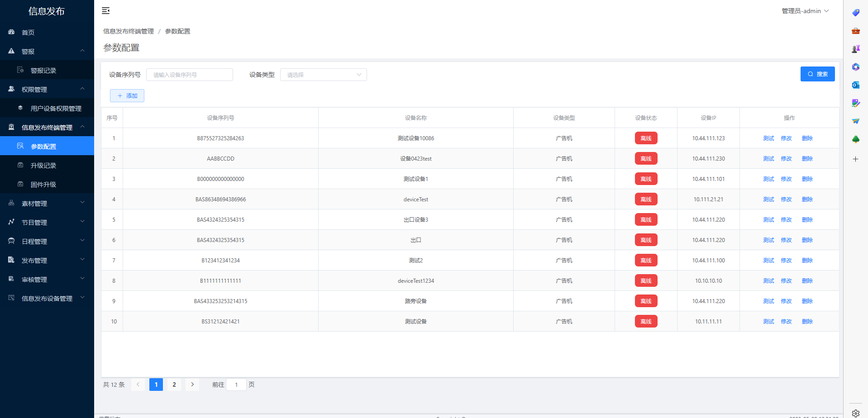Expand the 审核管理 menu chevron
Screen dimensions: 868x418
[x=82, y=279]
